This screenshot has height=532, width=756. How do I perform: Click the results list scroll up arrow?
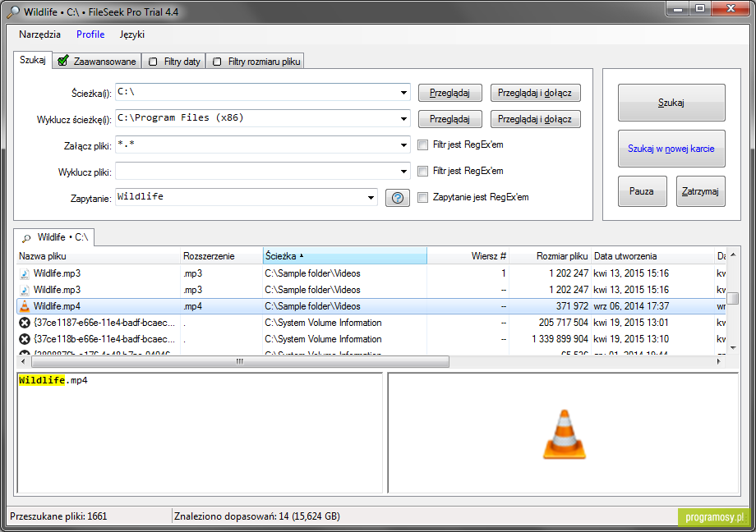(x=733, y=255)
